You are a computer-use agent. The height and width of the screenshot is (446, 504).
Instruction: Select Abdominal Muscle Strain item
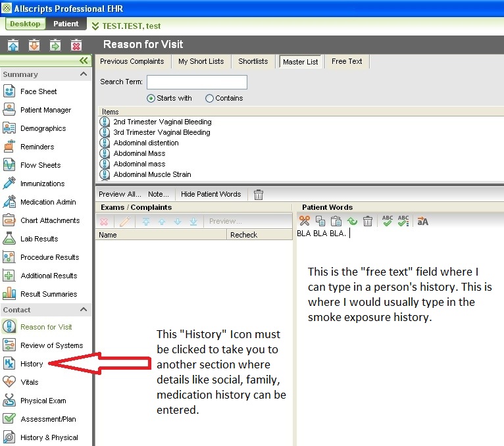click(153, 174)
